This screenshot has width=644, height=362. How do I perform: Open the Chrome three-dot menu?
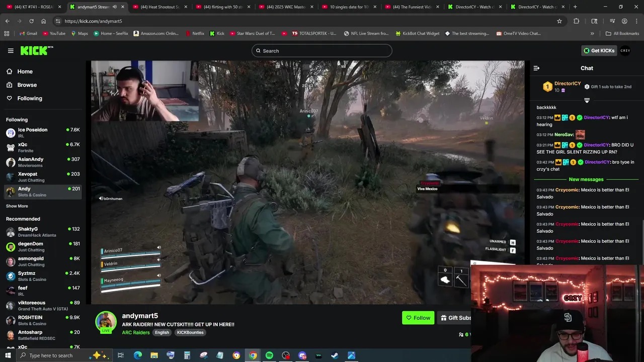636,21
